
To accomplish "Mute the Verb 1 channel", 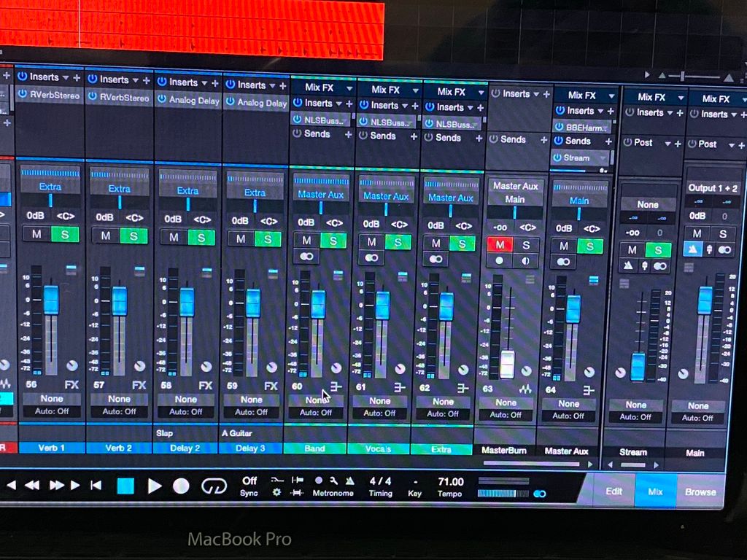I will (36, 234).
